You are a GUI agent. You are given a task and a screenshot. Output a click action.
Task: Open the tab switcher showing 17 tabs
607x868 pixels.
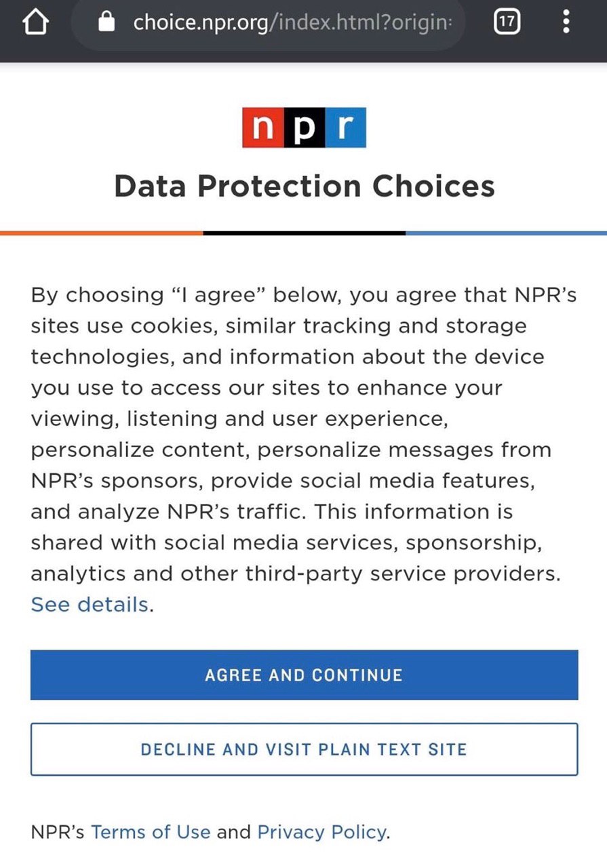click(x=507, y=23)
